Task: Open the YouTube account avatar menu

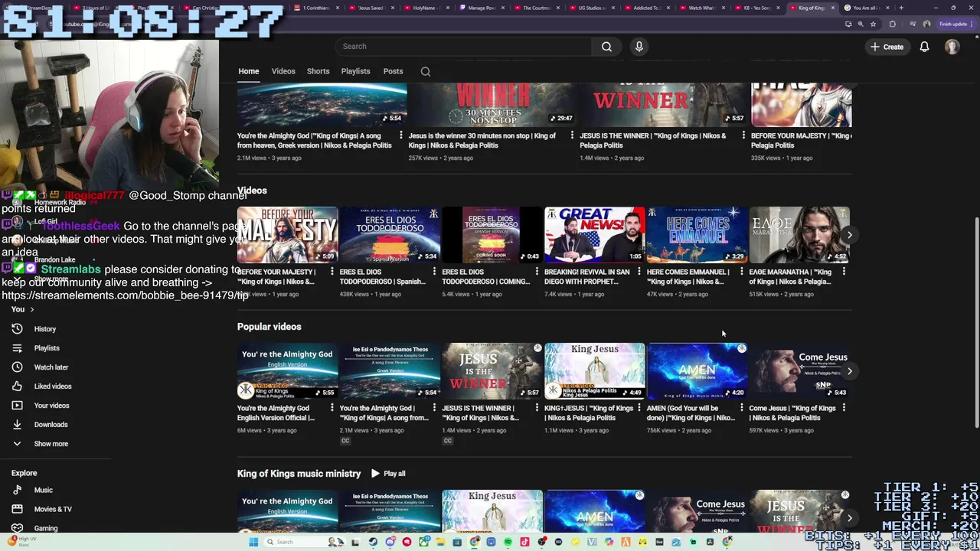Action: point(952,47)
